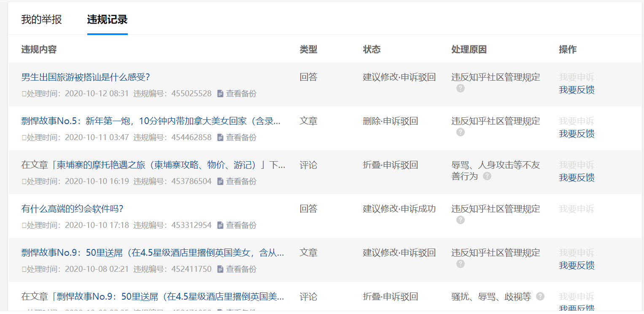
Task: Open backup document icon for record 453786504
Action: [x=220, y=181]
